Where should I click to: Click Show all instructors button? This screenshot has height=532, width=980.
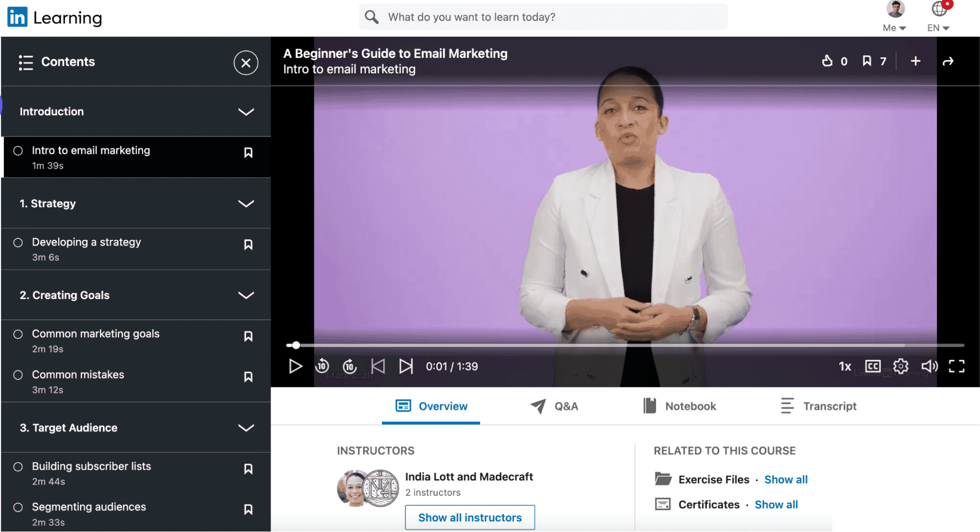[470, 517]
